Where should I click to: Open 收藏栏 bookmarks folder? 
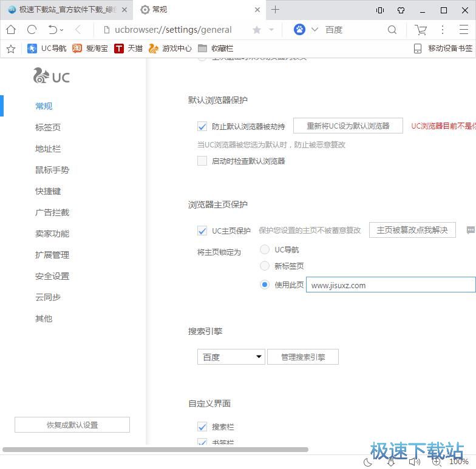216,49
